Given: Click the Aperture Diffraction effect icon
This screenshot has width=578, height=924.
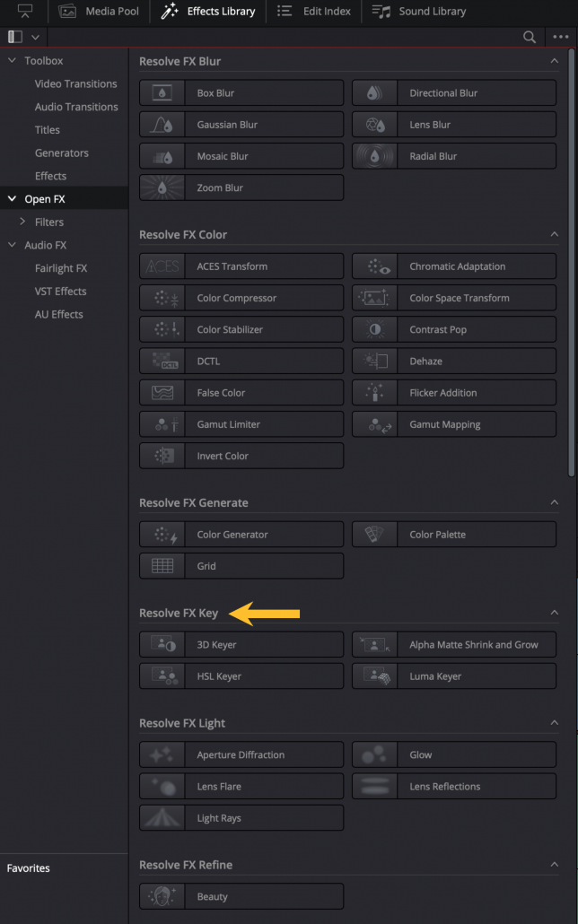Looking at the screenshot, I should click(162, 754).
